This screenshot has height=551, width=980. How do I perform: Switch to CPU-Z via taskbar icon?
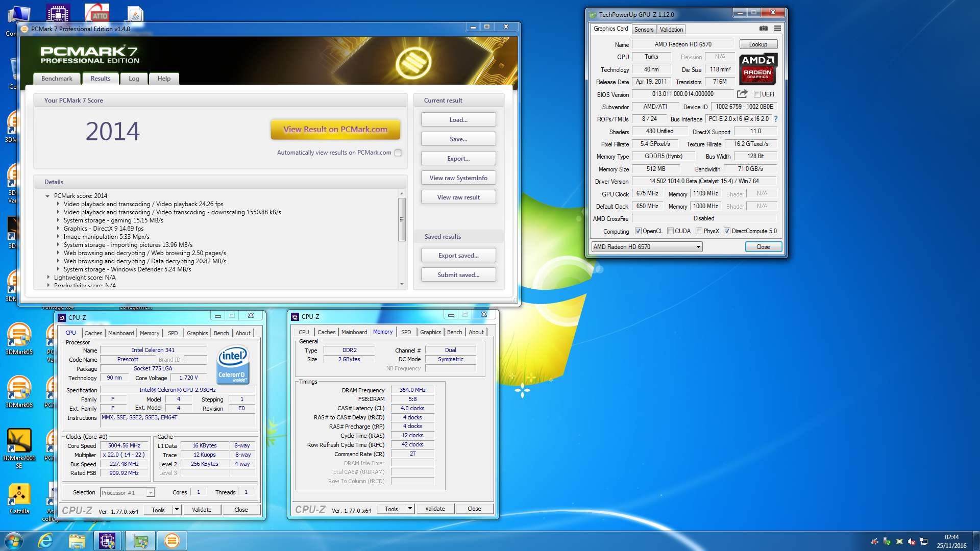click(x=107, y=541)
